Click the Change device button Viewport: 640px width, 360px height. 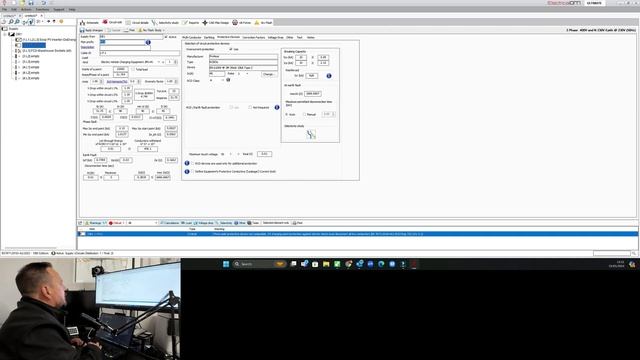269,74
